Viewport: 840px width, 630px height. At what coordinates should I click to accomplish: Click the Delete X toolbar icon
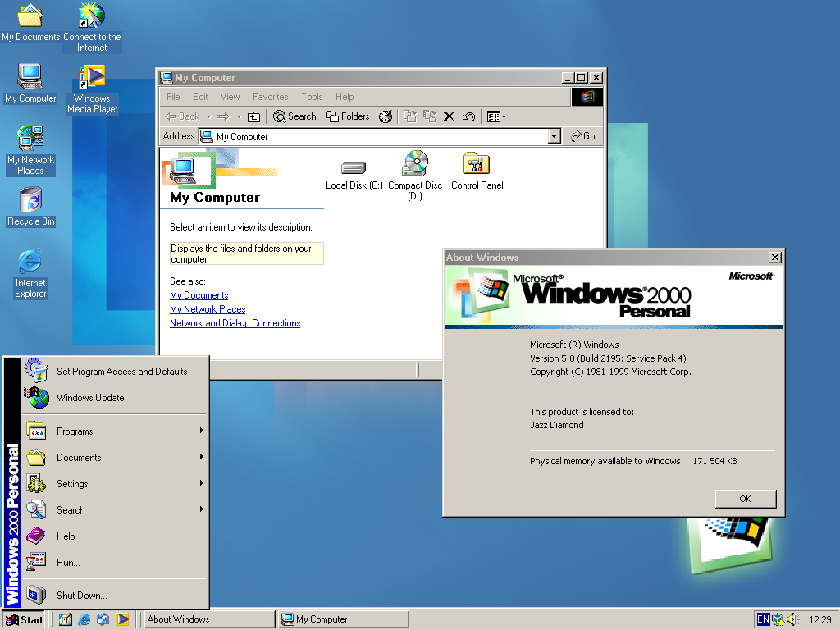(x=449, y=116)
